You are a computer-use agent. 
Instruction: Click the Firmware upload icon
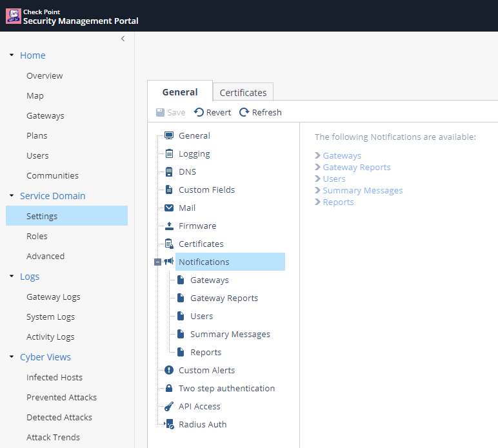[169, 226]
